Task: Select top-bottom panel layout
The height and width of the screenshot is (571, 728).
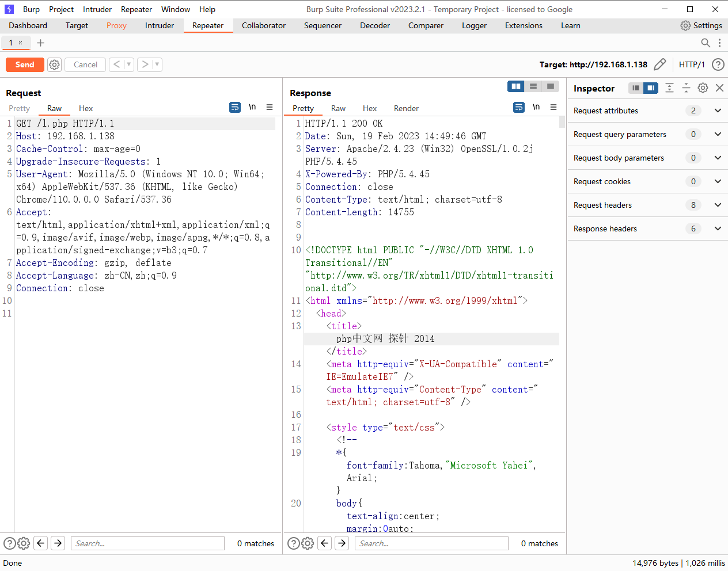Action: [533, 86]
